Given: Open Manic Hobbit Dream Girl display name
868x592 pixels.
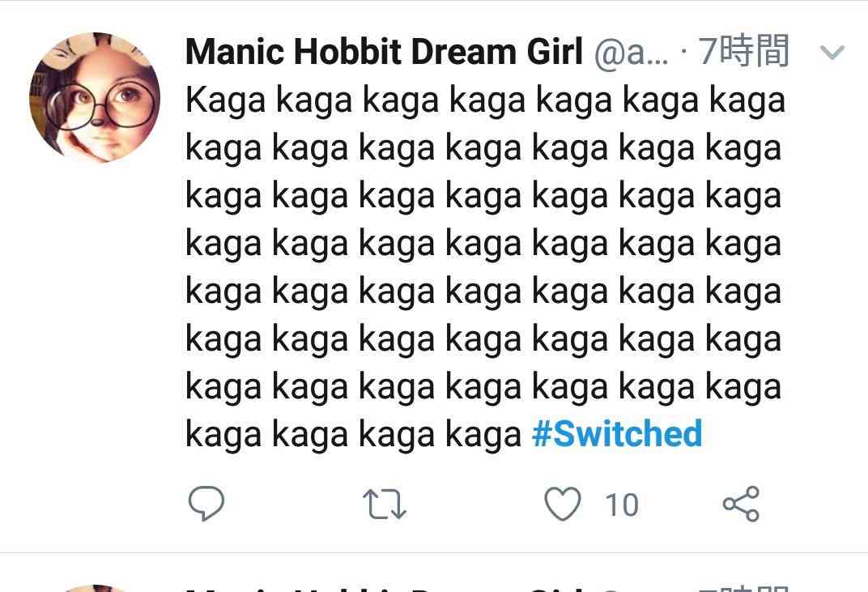Looking at the screenshot, I should click(x=384, y=53).
